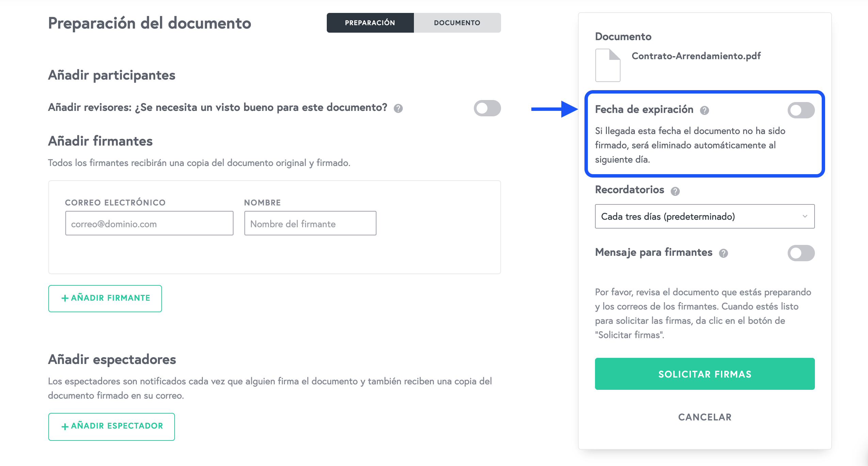This screenshot has width=868, height=466.
Task: Click the Contrato-Arrendamiento.pdf file icon
Action: tap(608, 65)
